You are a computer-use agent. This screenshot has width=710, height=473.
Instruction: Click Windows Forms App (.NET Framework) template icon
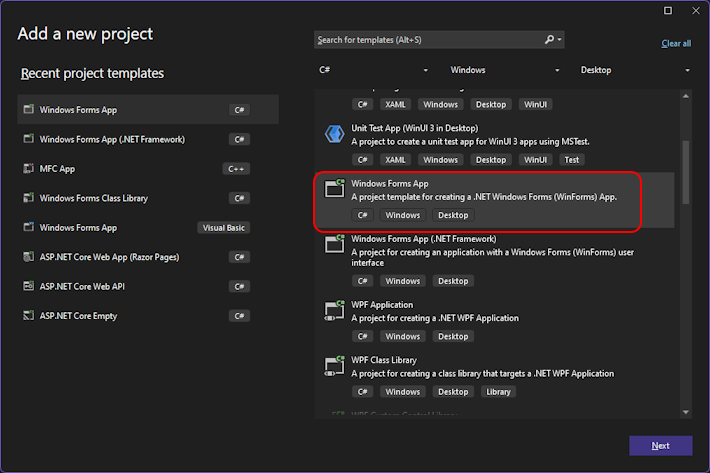334,246
